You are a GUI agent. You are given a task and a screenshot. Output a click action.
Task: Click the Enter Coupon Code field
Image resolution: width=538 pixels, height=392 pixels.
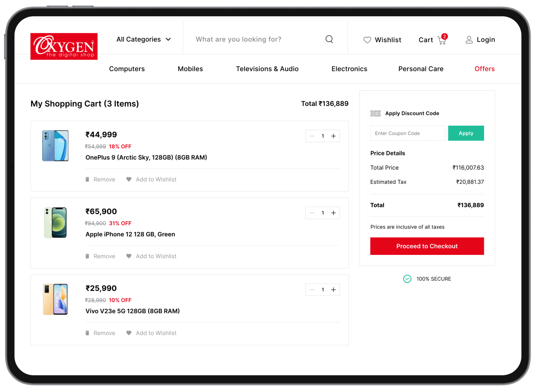(407, 133)
